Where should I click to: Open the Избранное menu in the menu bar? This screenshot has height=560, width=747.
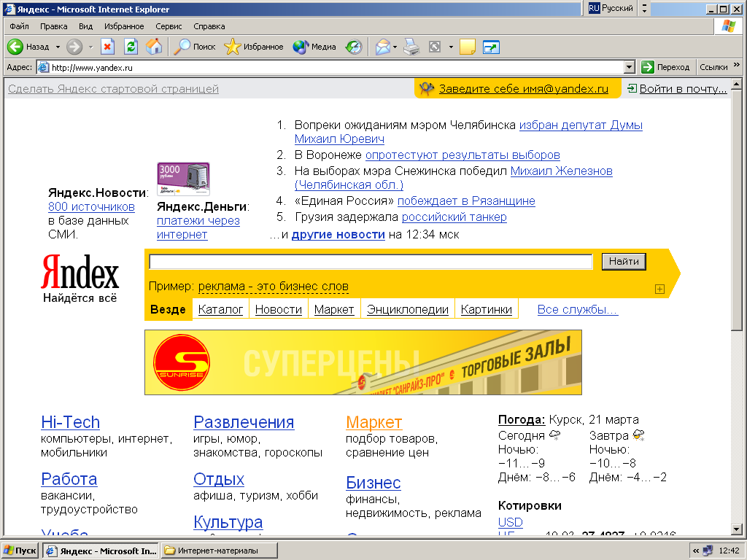(124, 26)
